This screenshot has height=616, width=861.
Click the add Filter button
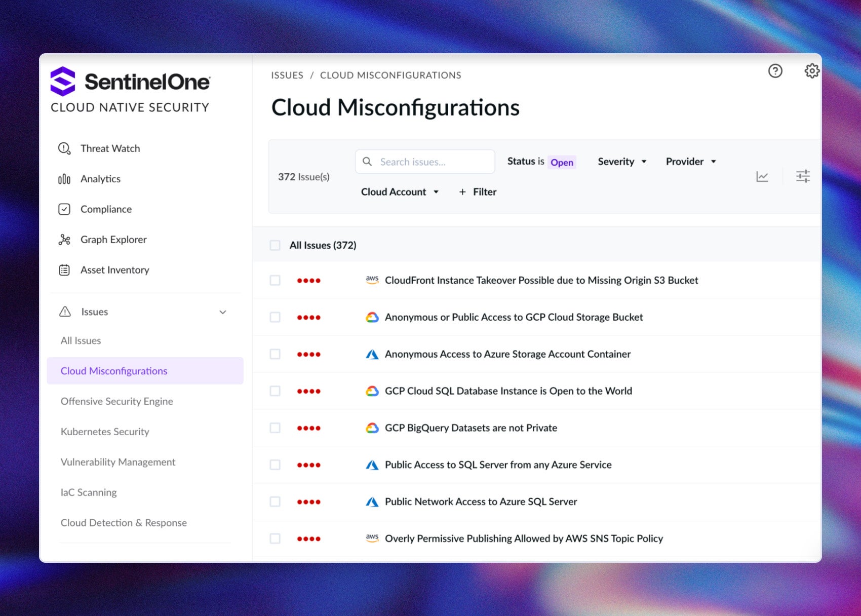tap(478, 192)
